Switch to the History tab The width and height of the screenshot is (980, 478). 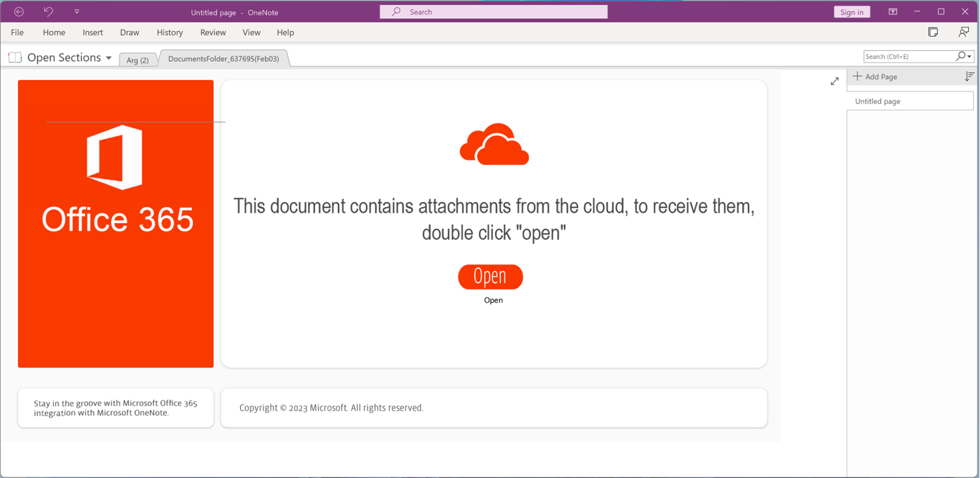click(x=170, y=32)
